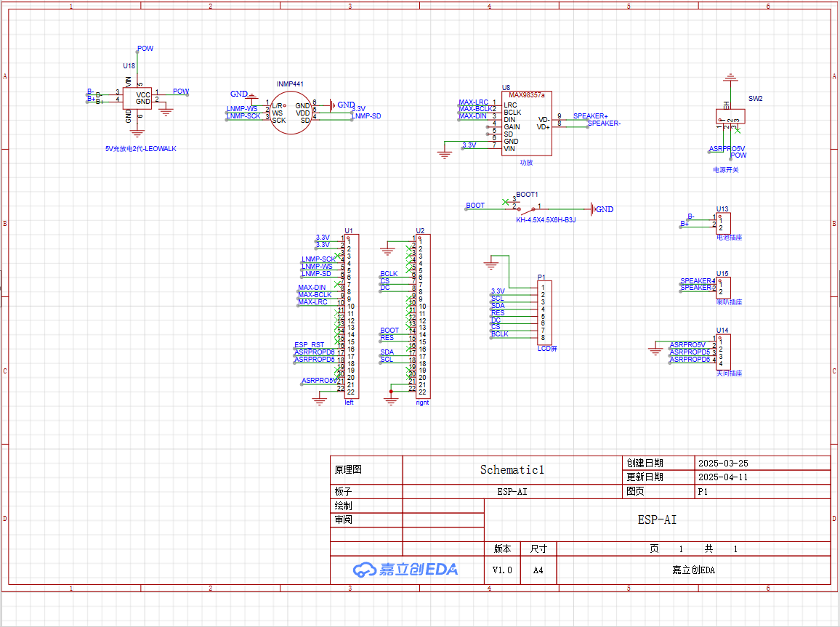Click the 嘉立创EDA logo in title block
This screenshot has width=840, height=627.
405,570
